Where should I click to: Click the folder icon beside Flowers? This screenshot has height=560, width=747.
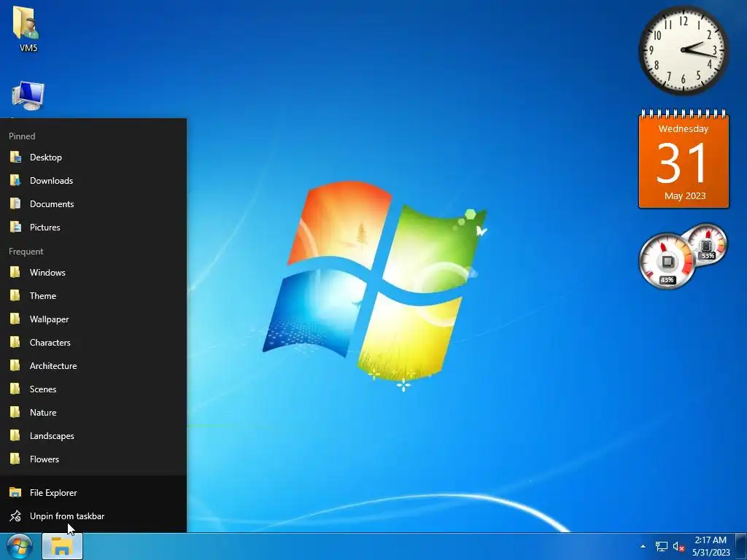[x=15, y=459]
